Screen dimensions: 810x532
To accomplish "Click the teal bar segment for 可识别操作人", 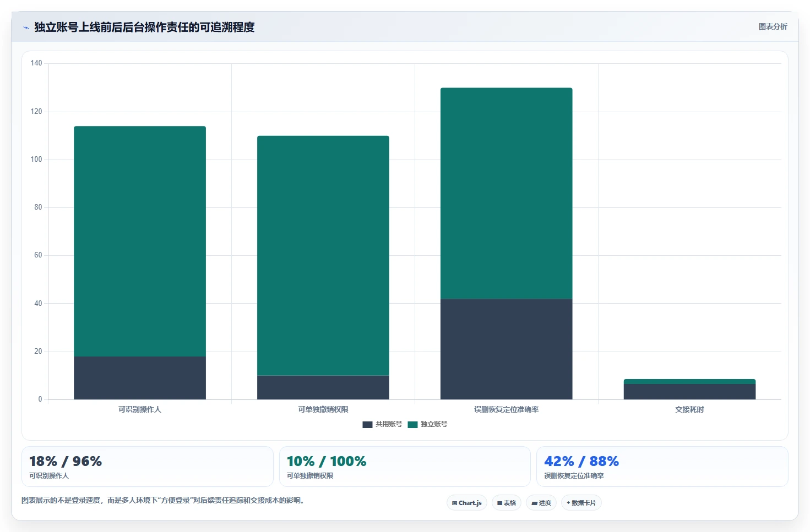I will (x=140, y=241).
